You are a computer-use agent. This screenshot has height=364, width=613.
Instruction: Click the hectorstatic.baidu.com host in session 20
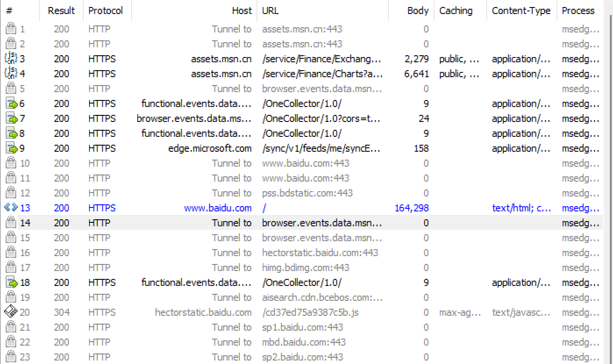203,313
